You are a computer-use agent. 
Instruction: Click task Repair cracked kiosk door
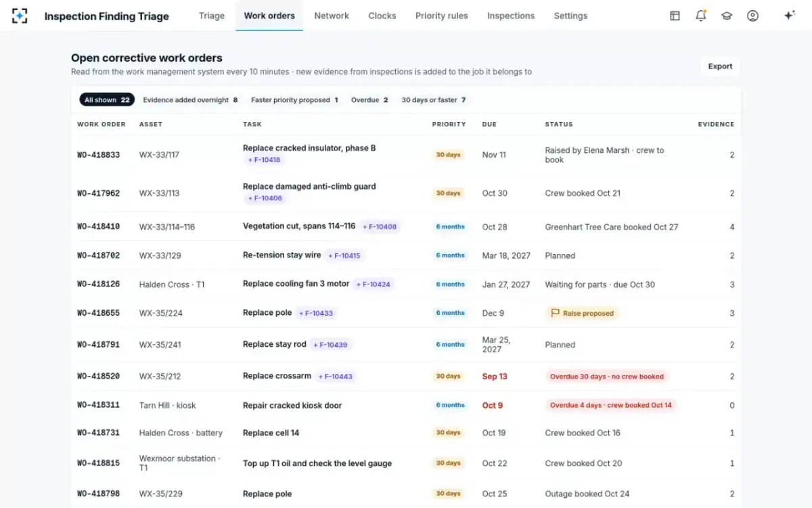(292, 406)
